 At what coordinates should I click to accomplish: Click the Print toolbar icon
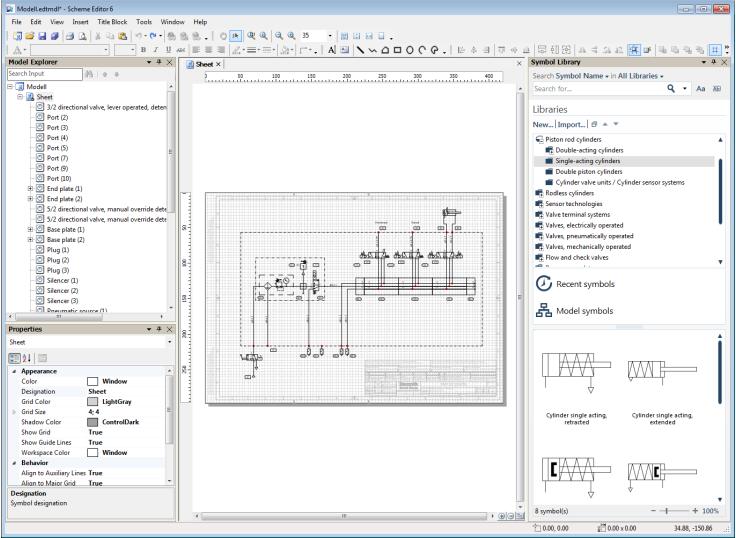[70, 36]
